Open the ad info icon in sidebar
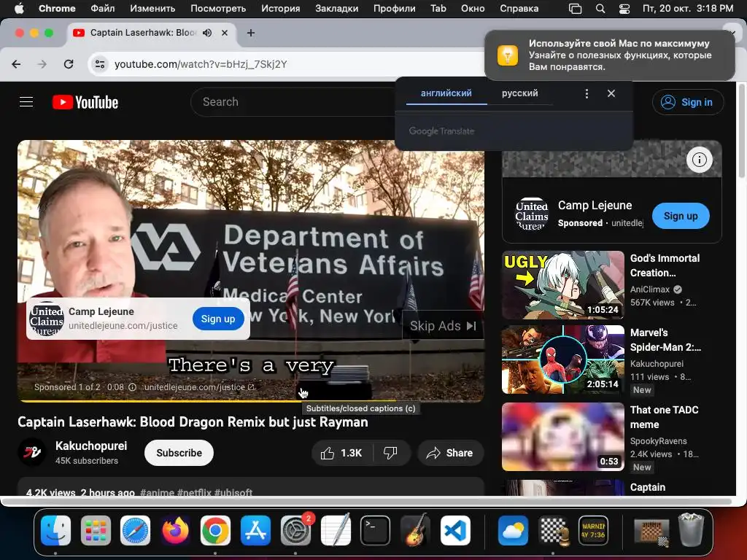The height and width of the screenshot is (560, 747). point(700,160)
